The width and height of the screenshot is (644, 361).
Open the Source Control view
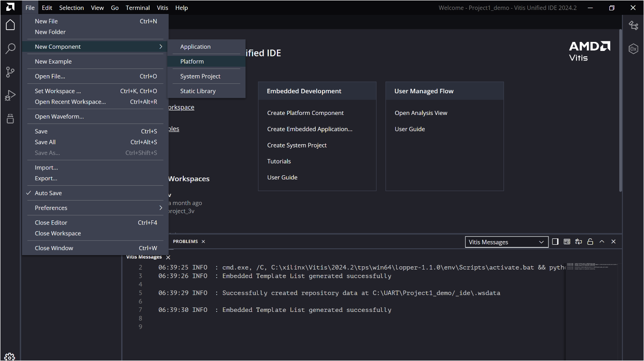coord(10,72)
